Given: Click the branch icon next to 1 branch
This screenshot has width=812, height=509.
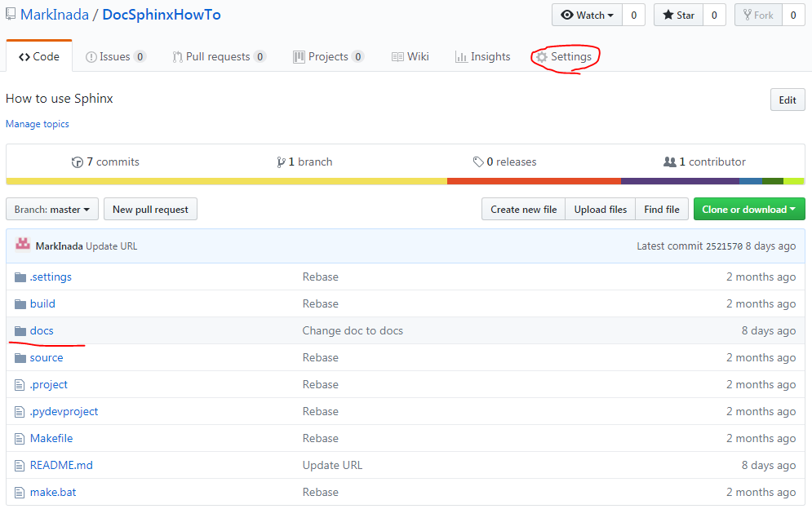Looking at the screenshot, I should 281,162.
